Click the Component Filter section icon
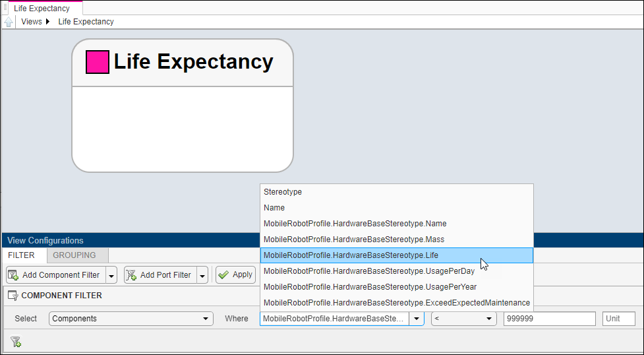644x355 pixels. click(13, 296)
